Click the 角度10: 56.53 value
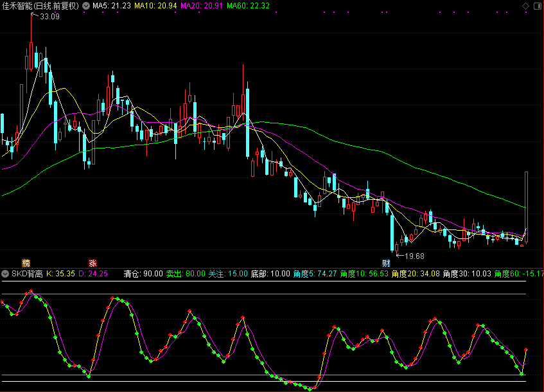The image size is (544, 392). (364, 274)
